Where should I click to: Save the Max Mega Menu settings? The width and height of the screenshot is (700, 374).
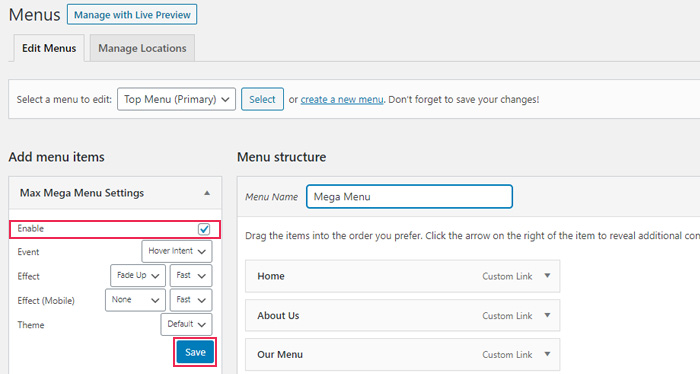click(x=195, y=352)
